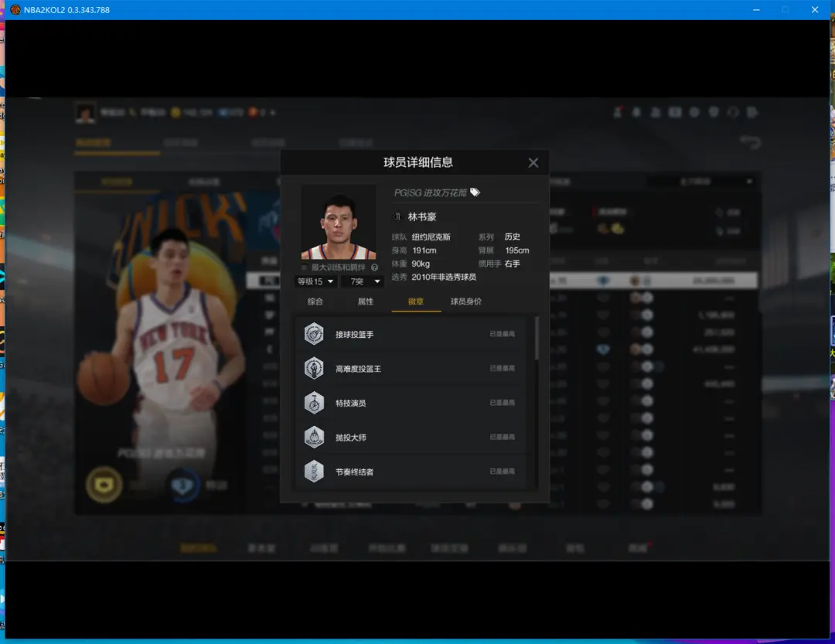Click the 接球投篮手 badge icon
The image size is (835, 644).
tap(314, 334)
